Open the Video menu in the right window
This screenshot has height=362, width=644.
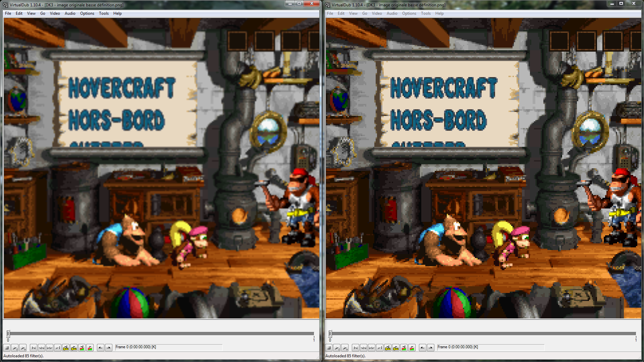point(377,13)
